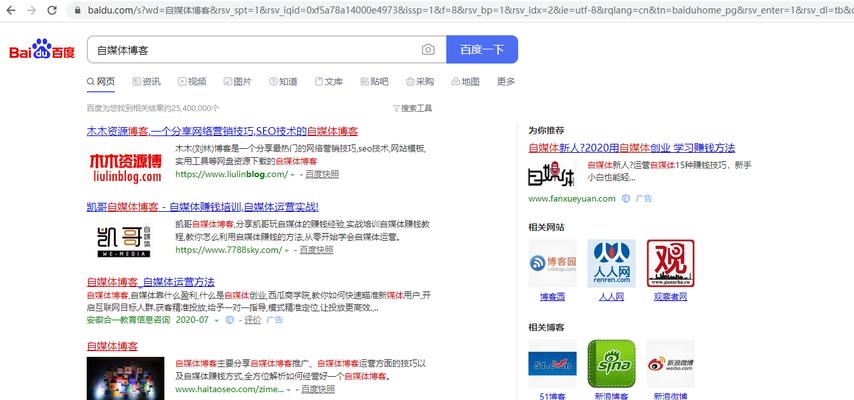Click the 51博客 icon

click(x=552, y=363)
